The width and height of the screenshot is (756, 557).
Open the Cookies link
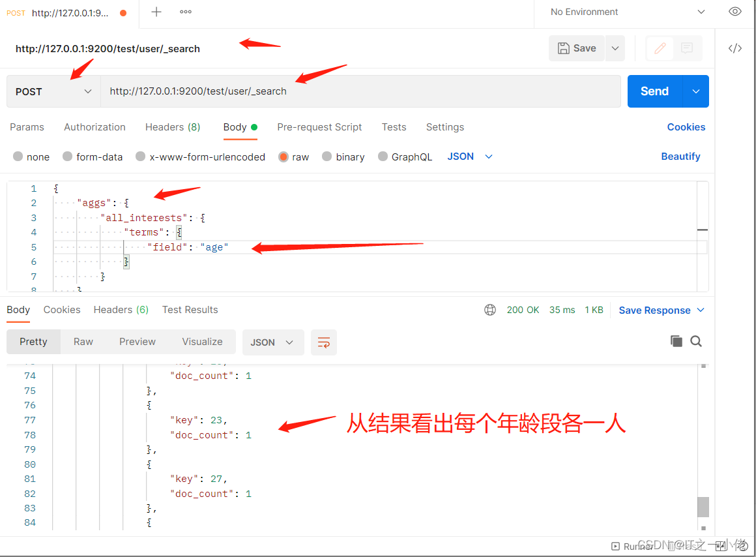tap(686, 127)
